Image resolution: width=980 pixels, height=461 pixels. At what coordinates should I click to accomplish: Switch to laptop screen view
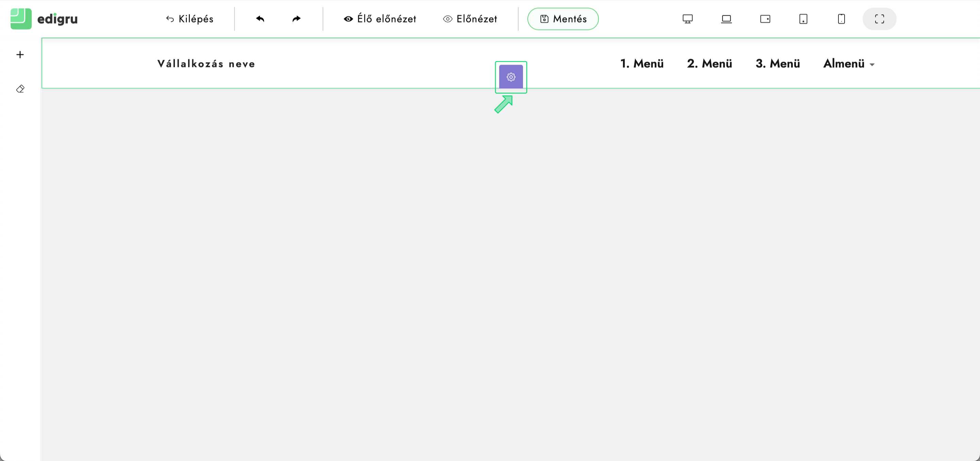(726, 19)
